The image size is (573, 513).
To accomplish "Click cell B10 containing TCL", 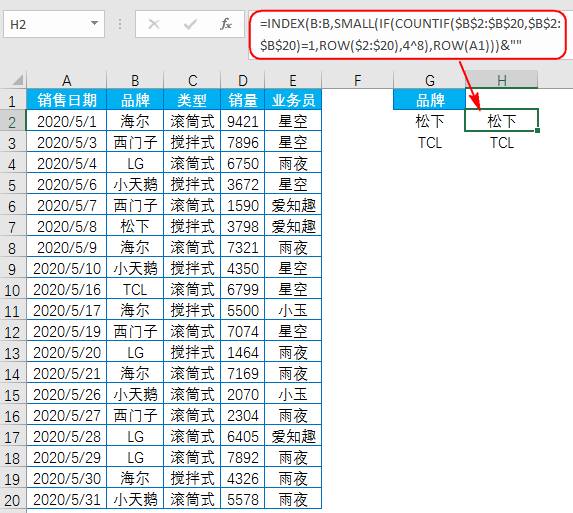I will click(x=135, y=289).
